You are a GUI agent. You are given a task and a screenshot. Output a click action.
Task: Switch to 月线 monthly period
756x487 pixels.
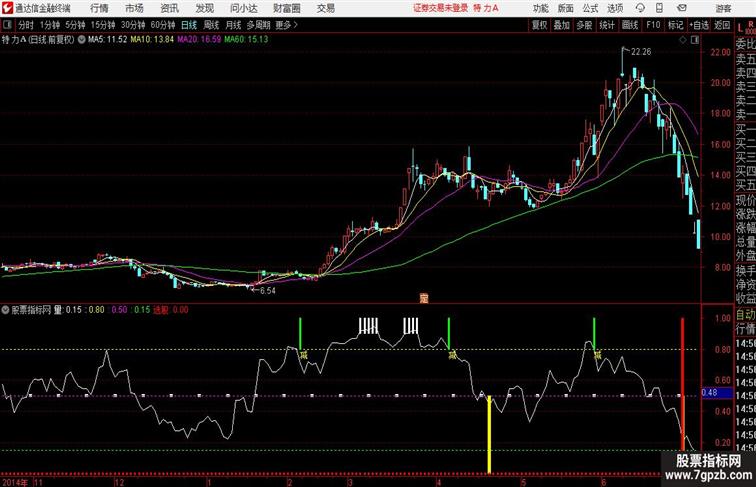coord(233,25)
